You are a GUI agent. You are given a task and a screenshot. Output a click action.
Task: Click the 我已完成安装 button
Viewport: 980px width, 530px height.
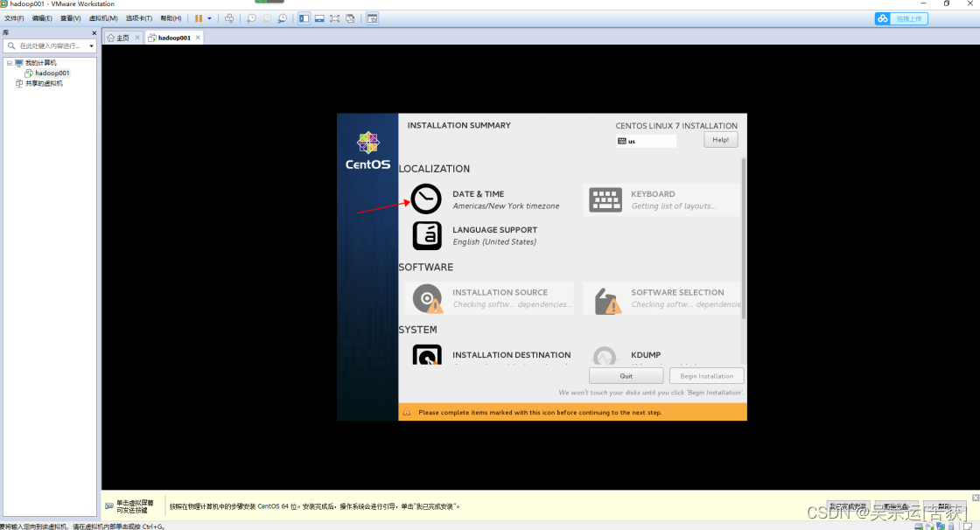tap(848, 507)
